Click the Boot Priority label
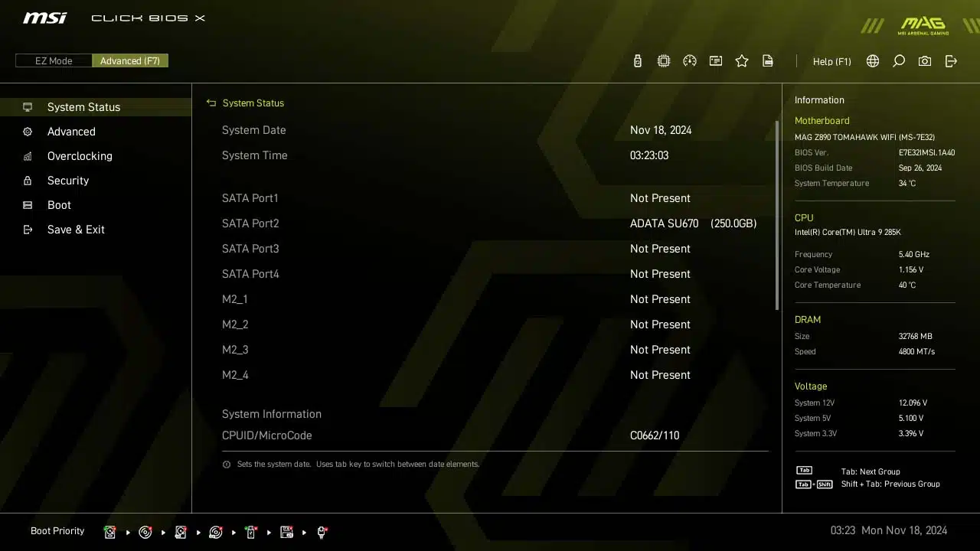The width and height of the screenshot is (980, 551). point(57,531)
